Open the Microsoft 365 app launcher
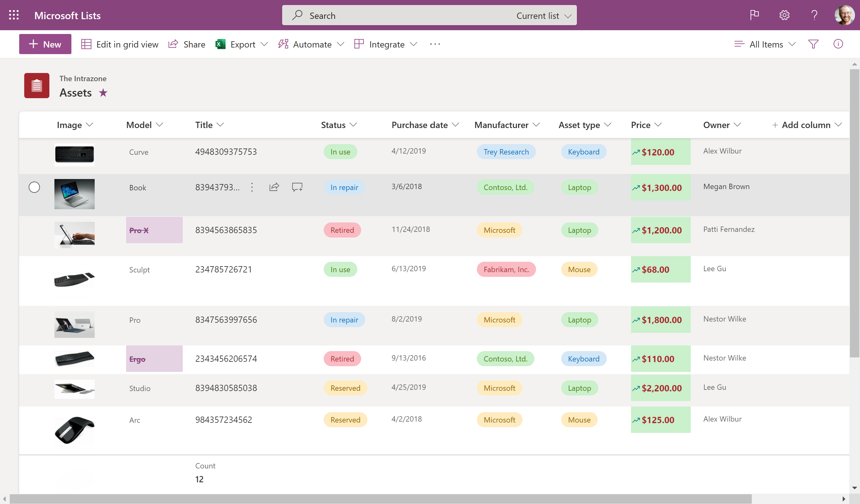Image resolution: width=860 pixels, height=504 pixels. (x=14, y=15)
